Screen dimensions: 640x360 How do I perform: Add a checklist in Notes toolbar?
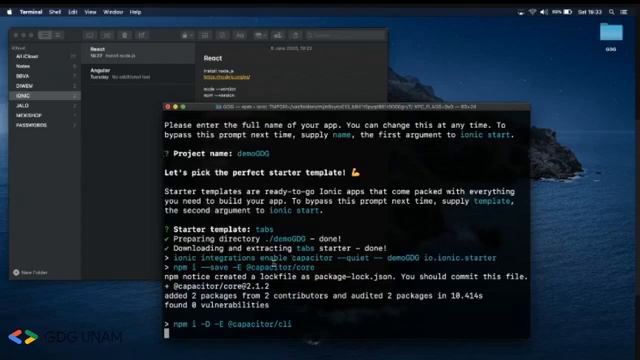click(x=222, y=36)
